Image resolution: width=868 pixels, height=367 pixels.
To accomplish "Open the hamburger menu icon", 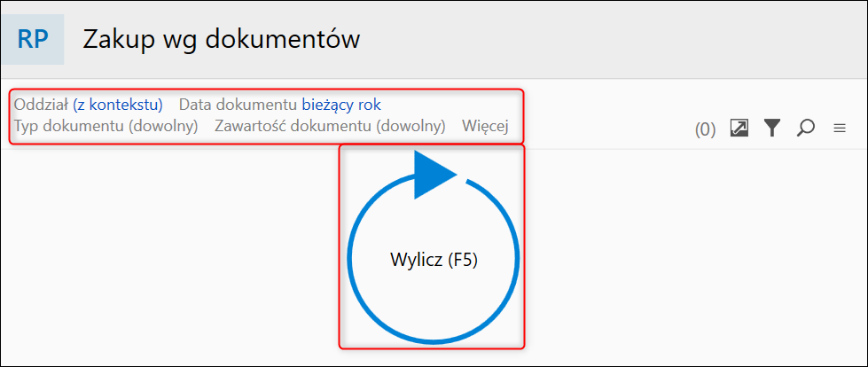I will coord(839,129).
